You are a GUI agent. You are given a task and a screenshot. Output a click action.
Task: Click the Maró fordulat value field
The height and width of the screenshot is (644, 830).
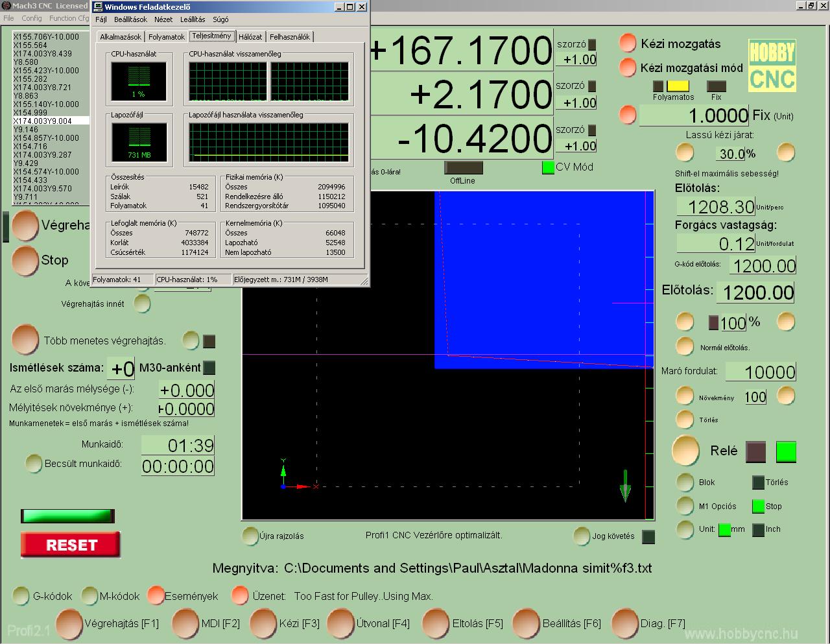760,372
